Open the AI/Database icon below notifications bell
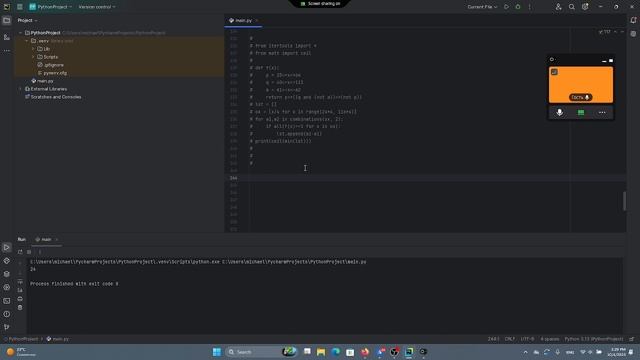This screenshot has height=360, width=640. [x=633, y=34]
